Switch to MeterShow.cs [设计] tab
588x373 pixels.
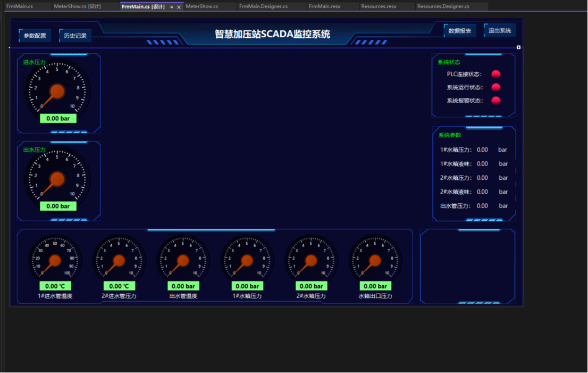(77, 6)
